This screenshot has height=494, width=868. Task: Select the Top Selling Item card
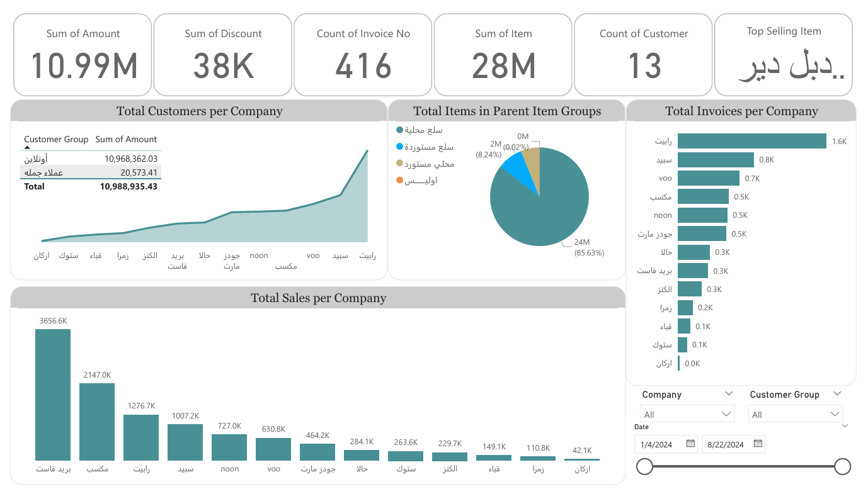[783, 54]
